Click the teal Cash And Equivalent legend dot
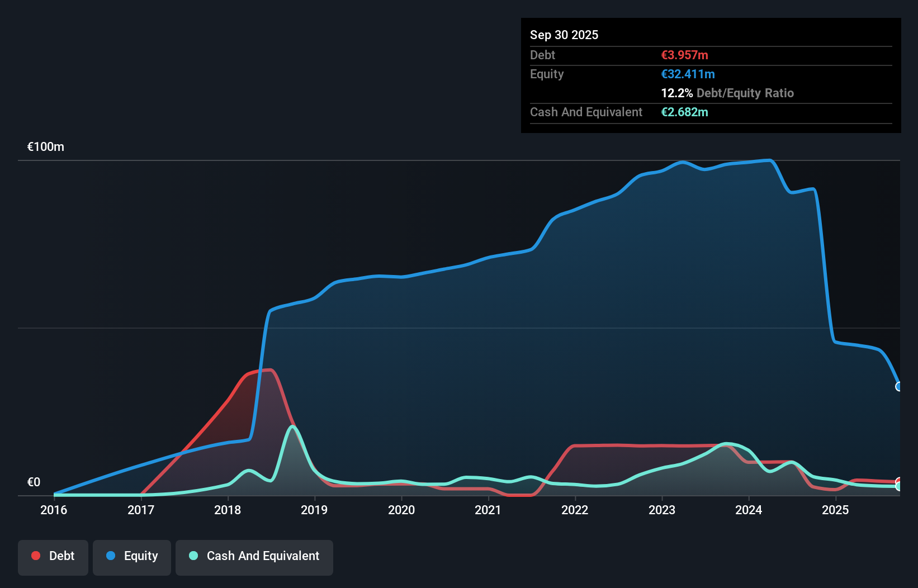 coord(193,556)
